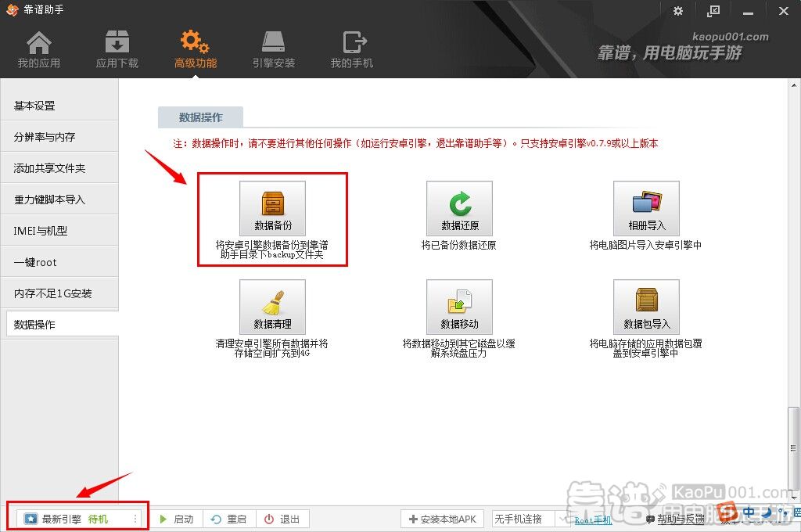Go to the 引擎安装 tab

point(273,49)
